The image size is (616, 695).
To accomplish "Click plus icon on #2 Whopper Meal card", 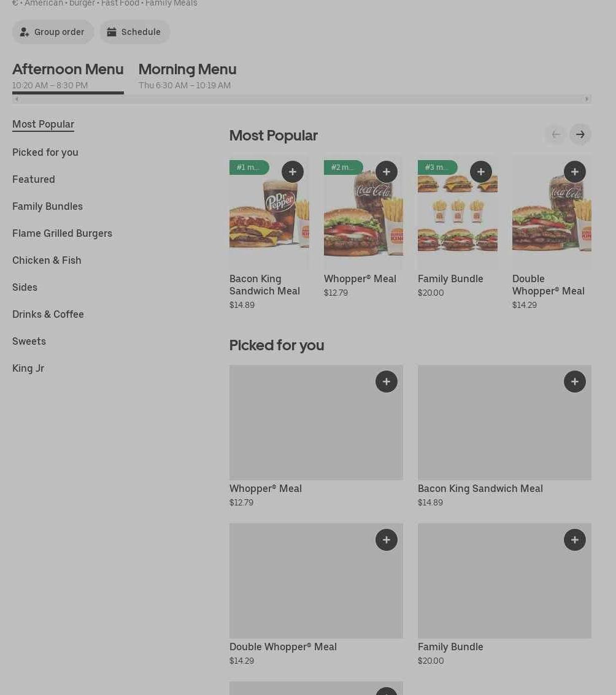I will [386, 172].
